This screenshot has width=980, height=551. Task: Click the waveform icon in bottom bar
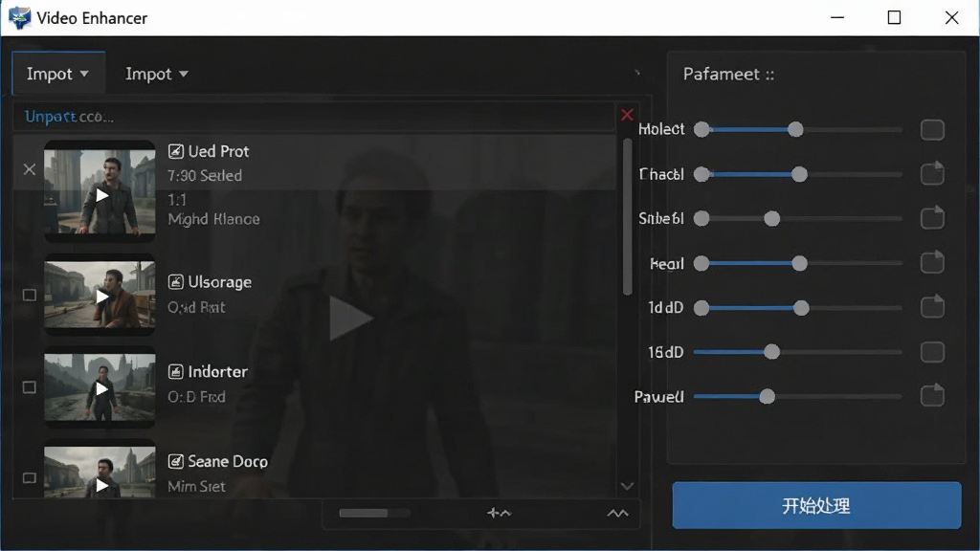click(x=500, y=513)
